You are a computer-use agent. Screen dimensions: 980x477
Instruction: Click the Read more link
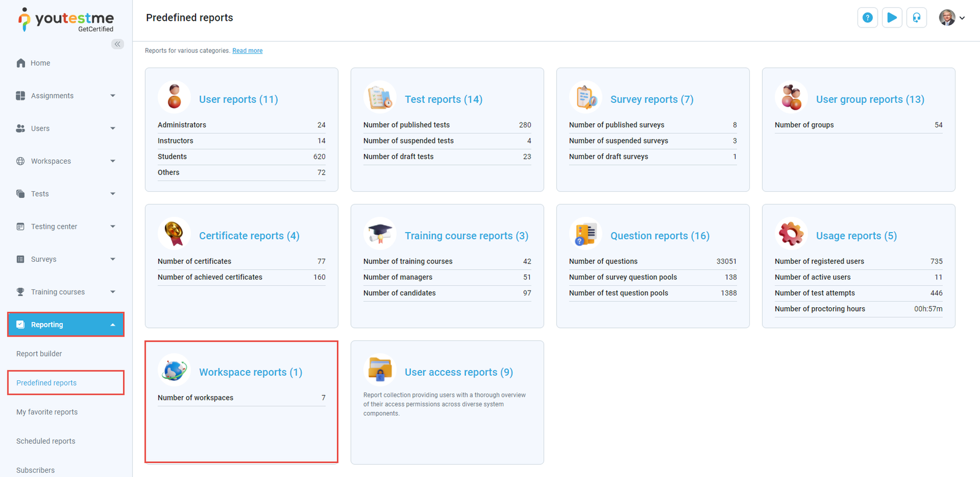click(247, 51)
